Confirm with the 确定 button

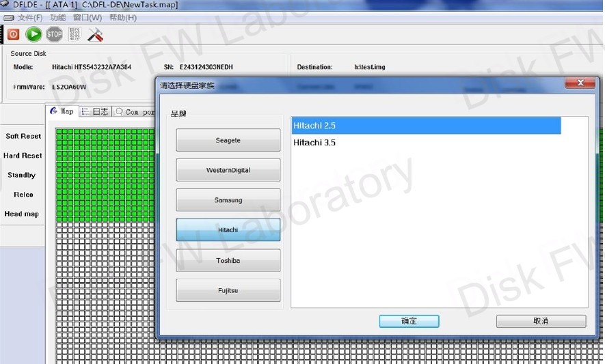[409, 321]
